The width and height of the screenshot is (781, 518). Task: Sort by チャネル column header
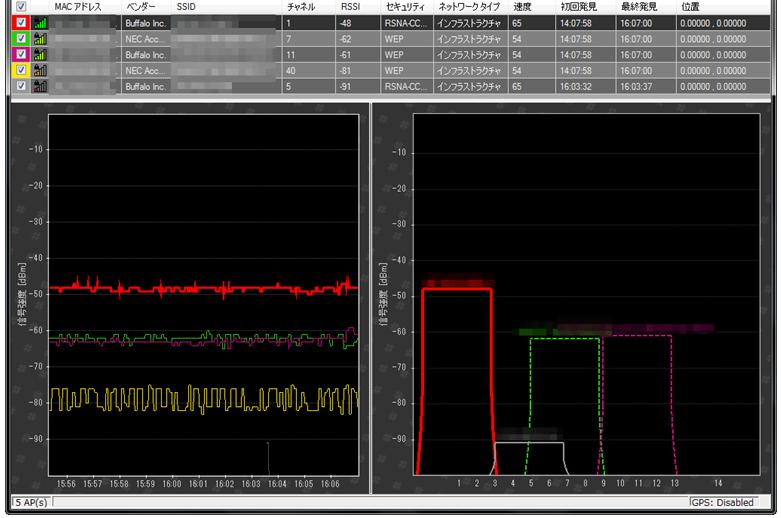point(301,7)
